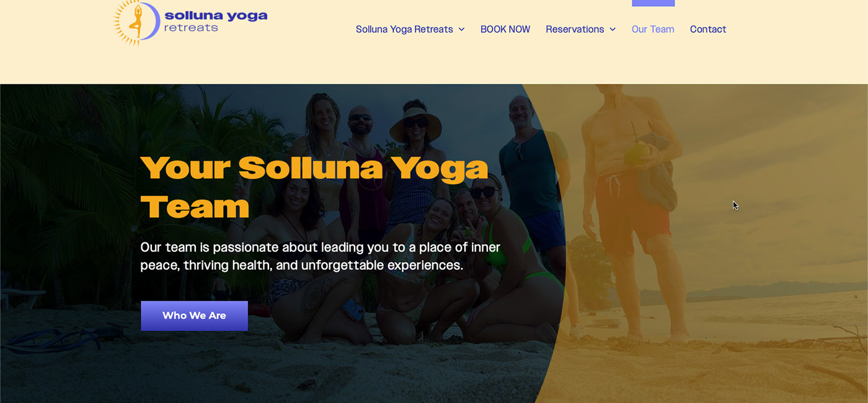Expand the Reservations dropdown chevron
This screenshot has height=403, width=868.
click(x=613, y=29)
